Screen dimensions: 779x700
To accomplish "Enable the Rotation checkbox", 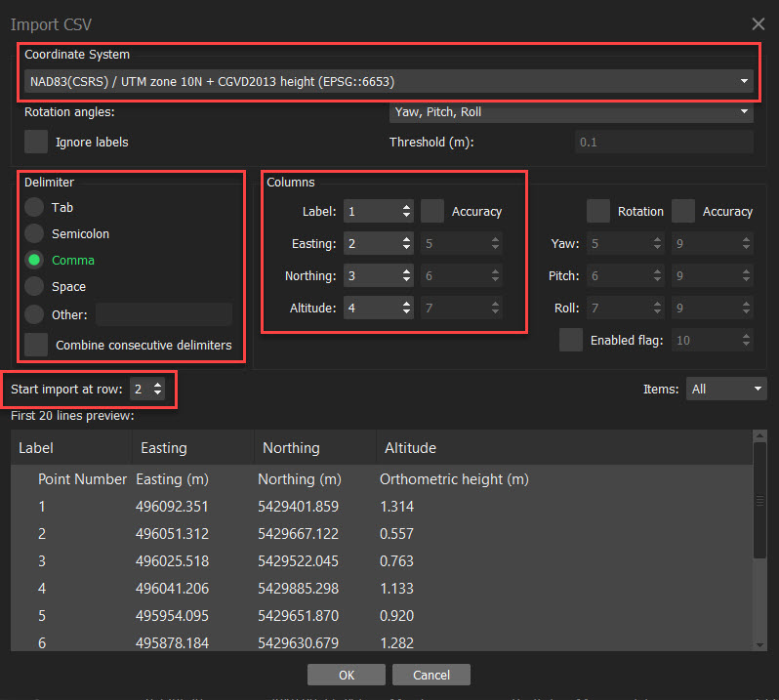I will [x=598, y=211].
